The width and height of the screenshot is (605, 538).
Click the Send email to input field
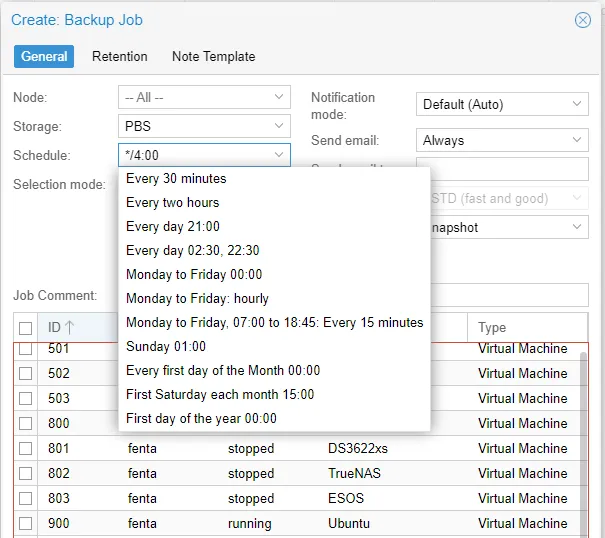point(509,169)
